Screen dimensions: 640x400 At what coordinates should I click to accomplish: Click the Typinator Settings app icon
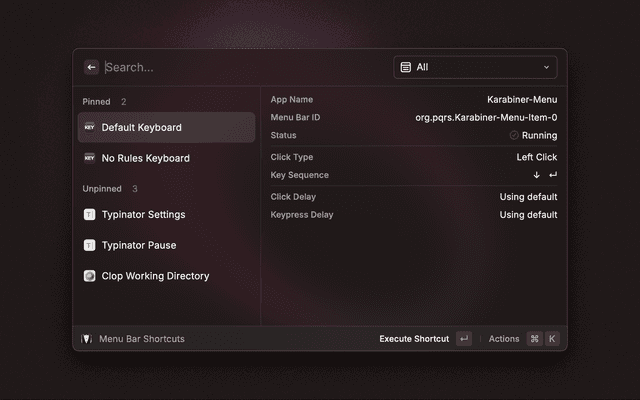[90, 214]
